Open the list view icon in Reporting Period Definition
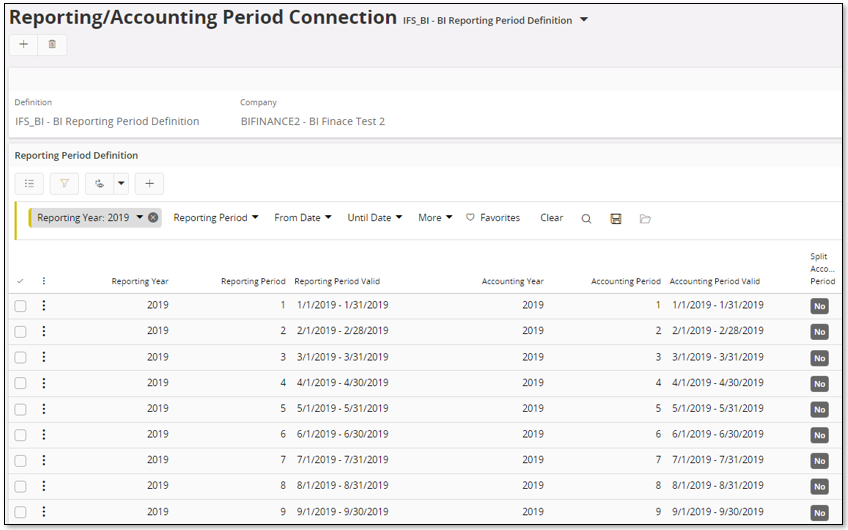Image resolution: width=848 pixels, height=530 pixels. [29, 183]
